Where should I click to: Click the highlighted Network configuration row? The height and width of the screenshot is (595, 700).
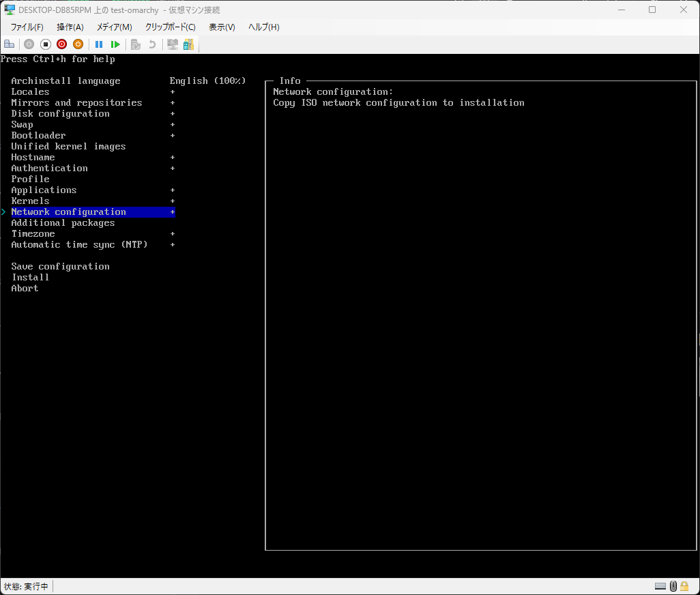click(93, 212)
